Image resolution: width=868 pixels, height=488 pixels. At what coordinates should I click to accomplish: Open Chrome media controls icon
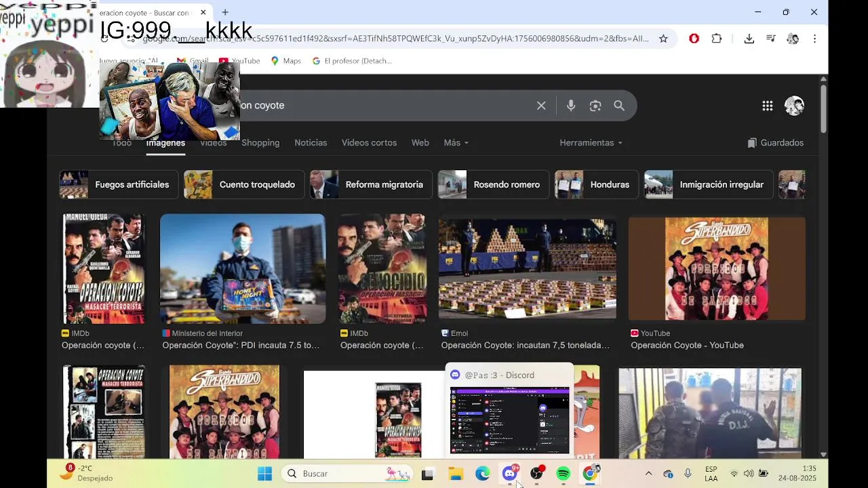pyautogui.click(x=771, y=39)
